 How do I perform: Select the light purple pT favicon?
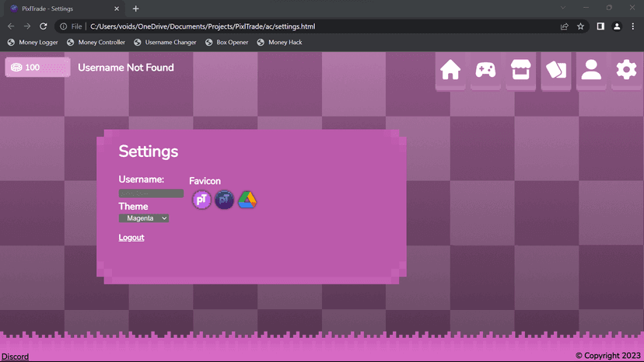click(201, 200)
